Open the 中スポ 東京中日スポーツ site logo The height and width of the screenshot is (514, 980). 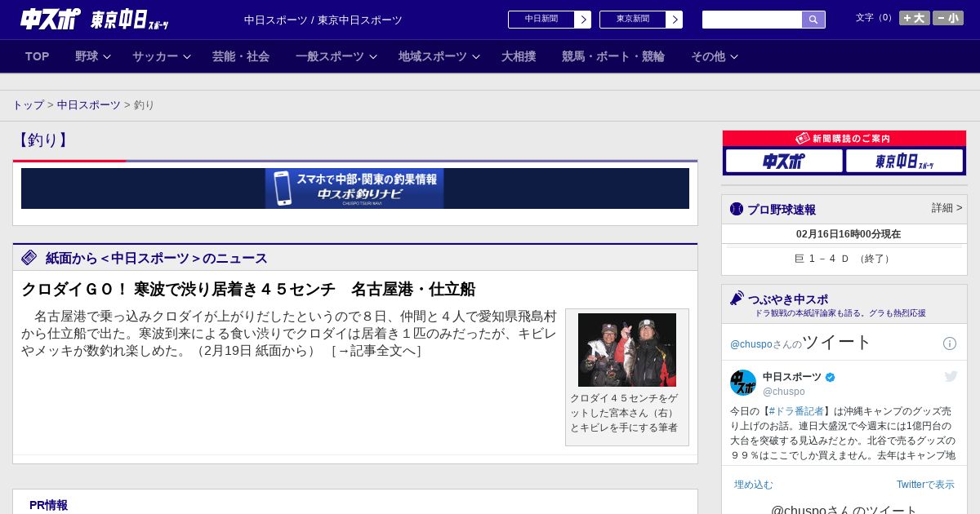click(x=94, y=20)
